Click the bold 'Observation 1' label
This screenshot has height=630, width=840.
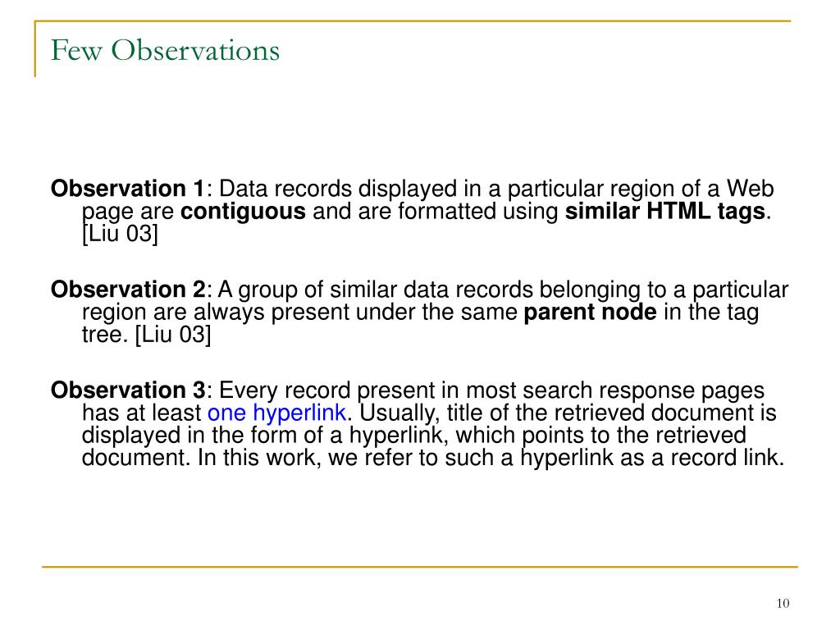point(127,189)
